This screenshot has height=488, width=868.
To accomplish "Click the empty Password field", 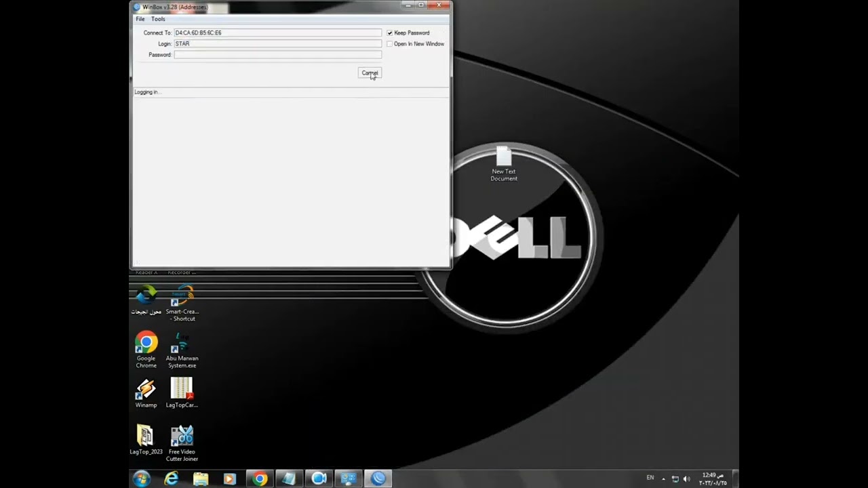I will tap(278, 54).
